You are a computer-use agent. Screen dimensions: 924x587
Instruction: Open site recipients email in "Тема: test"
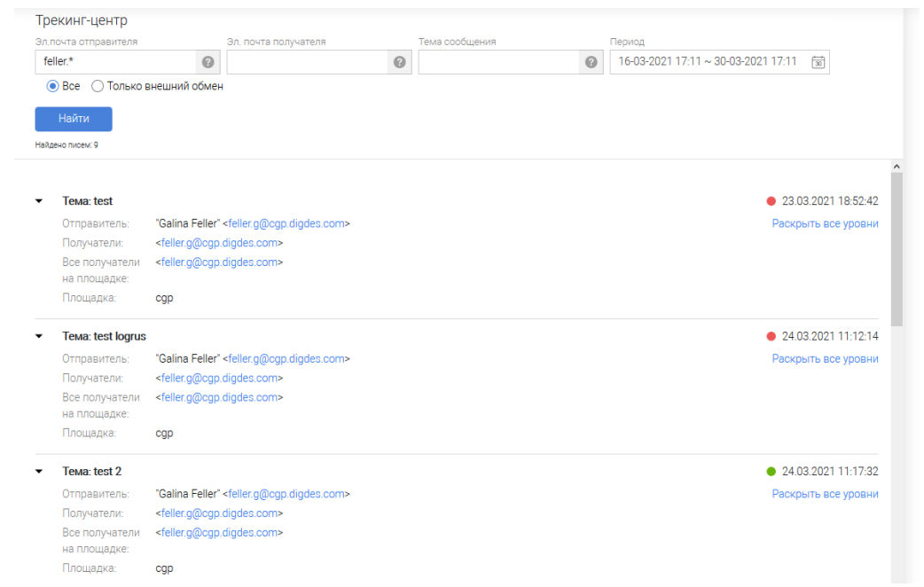point(219,262)
